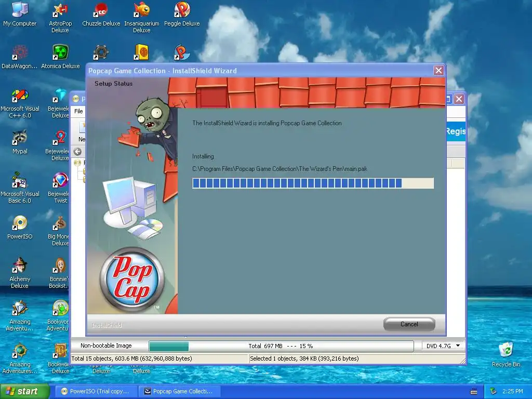Click the install path text main.pak
The image size is (532, 399).
pyautogui.click(x=280, y=169)
